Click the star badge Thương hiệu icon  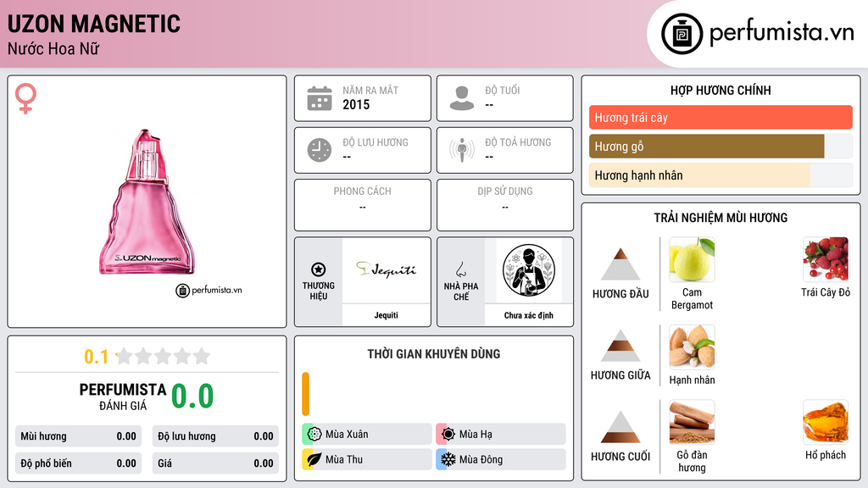(319, 269)
